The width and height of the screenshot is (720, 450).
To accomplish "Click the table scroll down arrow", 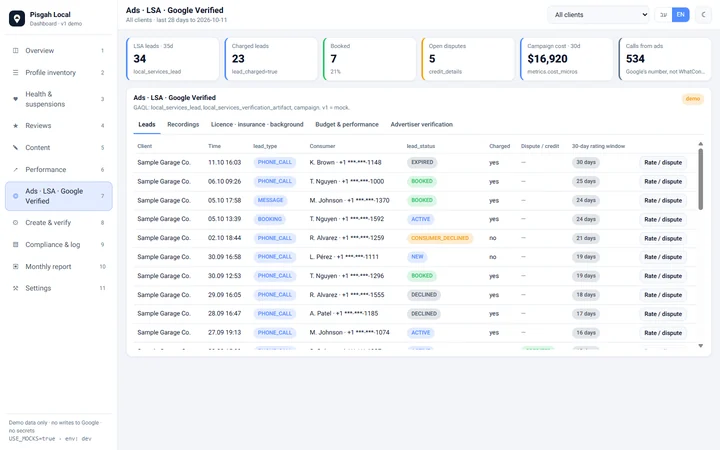I will (x=701, y=346).
